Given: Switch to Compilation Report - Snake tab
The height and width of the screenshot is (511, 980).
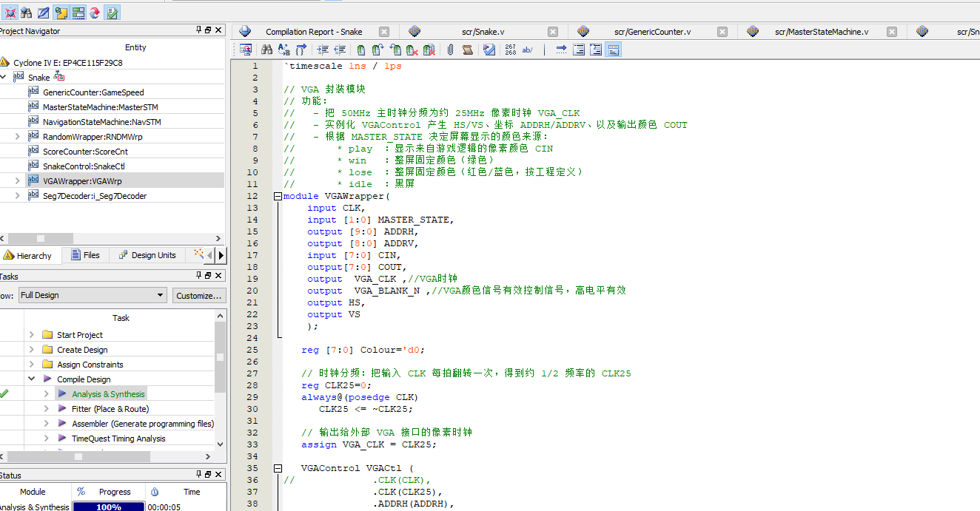Looking at the screenshot, I should (x=314, y=32).
